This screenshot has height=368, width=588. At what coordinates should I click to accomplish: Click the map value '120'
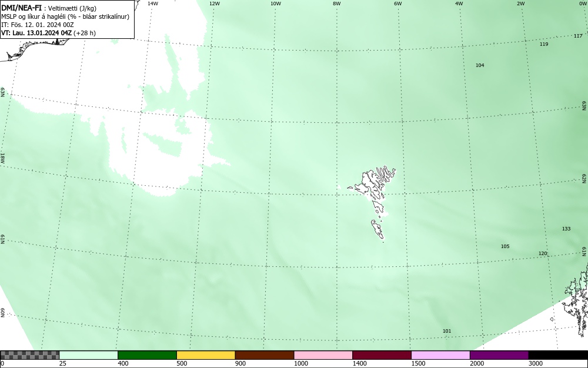(x=543, y=254)
